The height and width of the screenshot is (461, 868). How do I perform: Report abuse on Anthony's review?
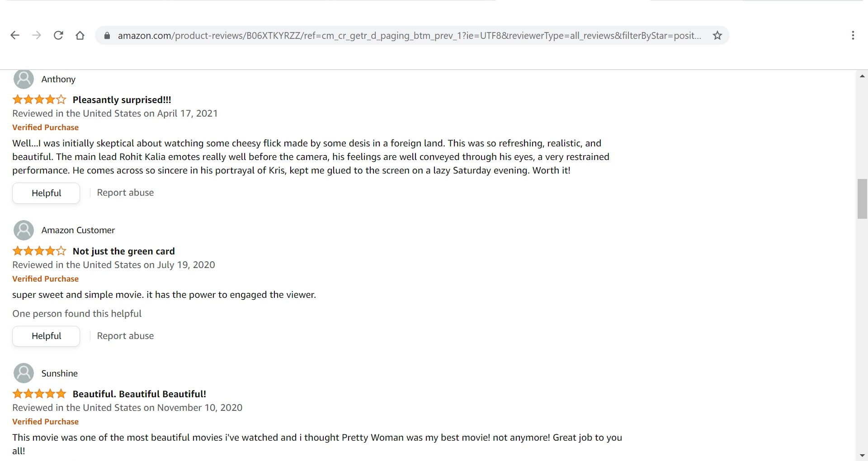pos(125,193)
